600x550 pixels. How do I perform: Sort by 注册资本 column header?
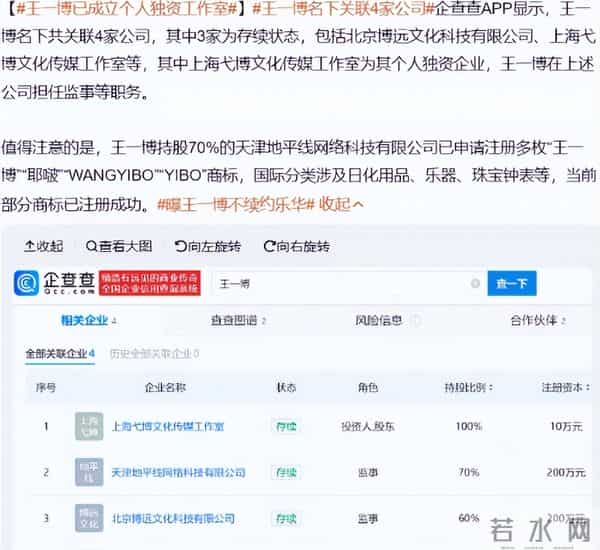pos(565,388)
